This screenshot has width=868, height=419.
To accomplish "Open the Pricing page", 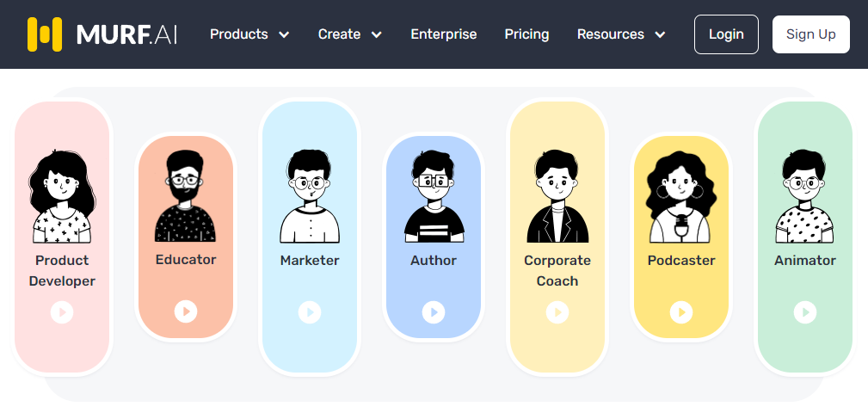I will (x=527, y=34).
